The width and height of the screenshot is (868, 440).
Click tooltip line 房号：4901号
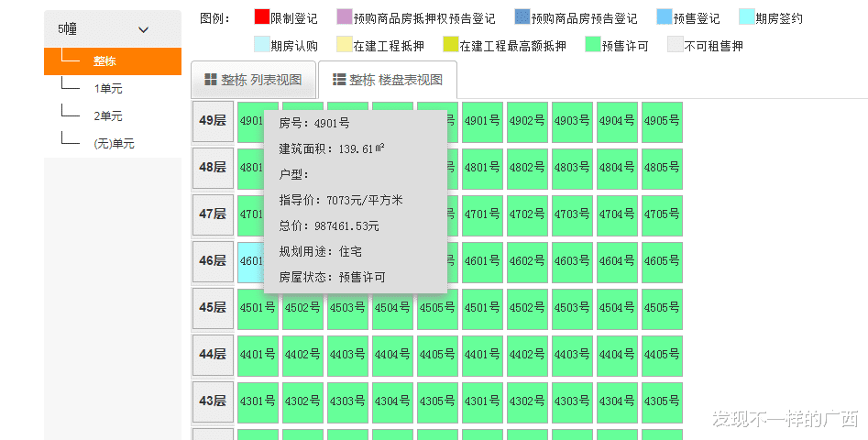(x=314, y=124)
